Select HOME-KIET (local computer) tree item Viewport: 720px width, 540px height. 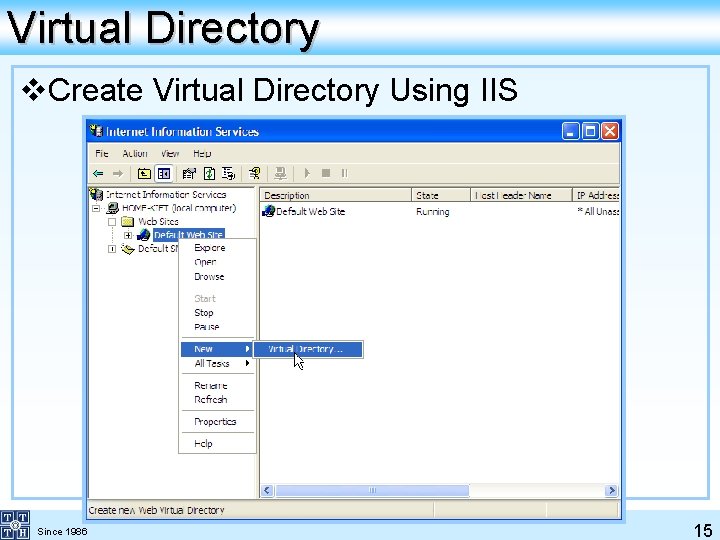(179, 208)
